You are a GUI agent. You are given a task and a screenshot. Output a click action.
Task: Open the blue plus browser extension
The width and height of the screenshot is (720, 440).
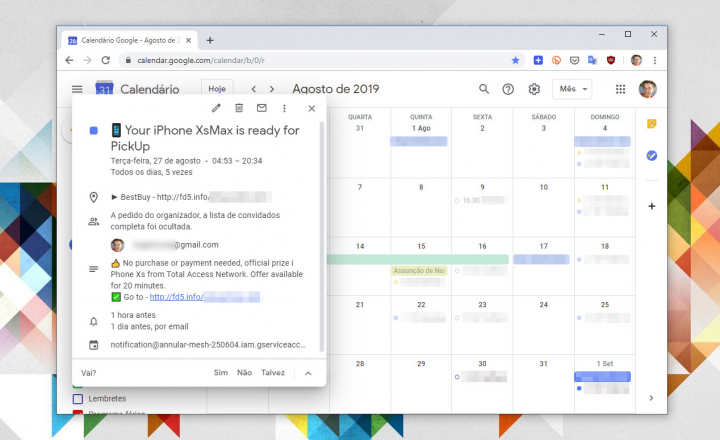point(538,60)
